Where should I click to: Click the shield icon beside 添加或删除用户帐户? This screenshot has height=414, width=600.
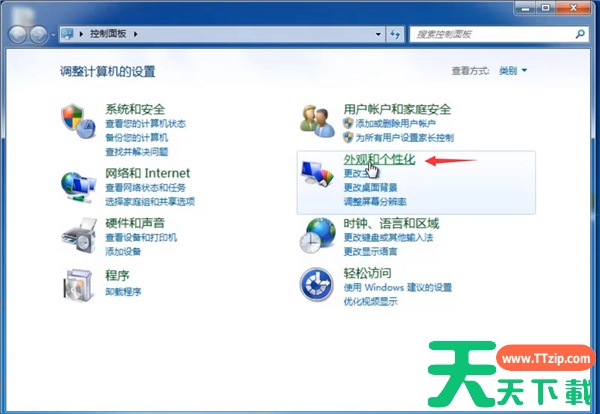tap(348, 123)
